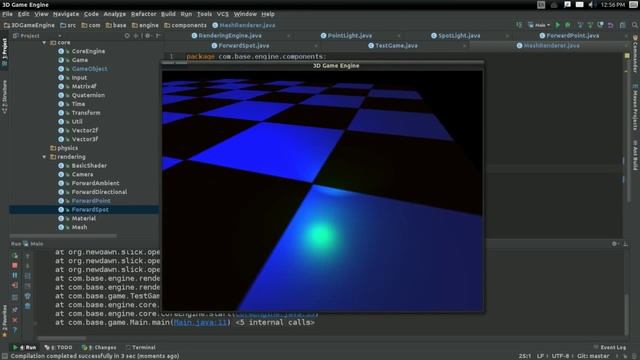This screenshot has height=360, width=640.
Task: Start debugging with the bug icon in the toolbar
Action: click(x=568, y=25)
